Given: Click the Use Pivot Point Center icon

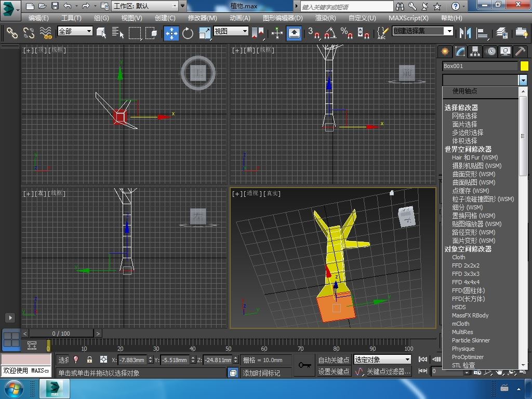Looking at the screenshot, I should pos(258,33).
